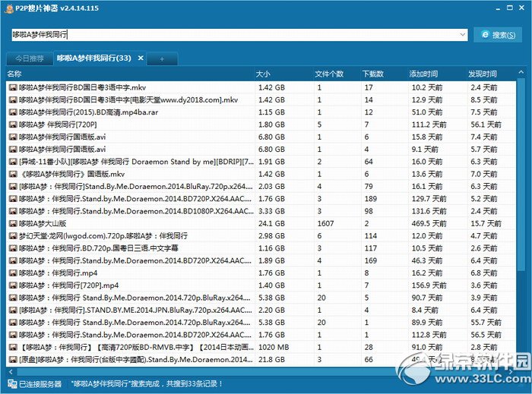Click file icon of 哆啦A梦：伴我同行.mp4 row
Screen dimensions: 532x394
point(13,273)
